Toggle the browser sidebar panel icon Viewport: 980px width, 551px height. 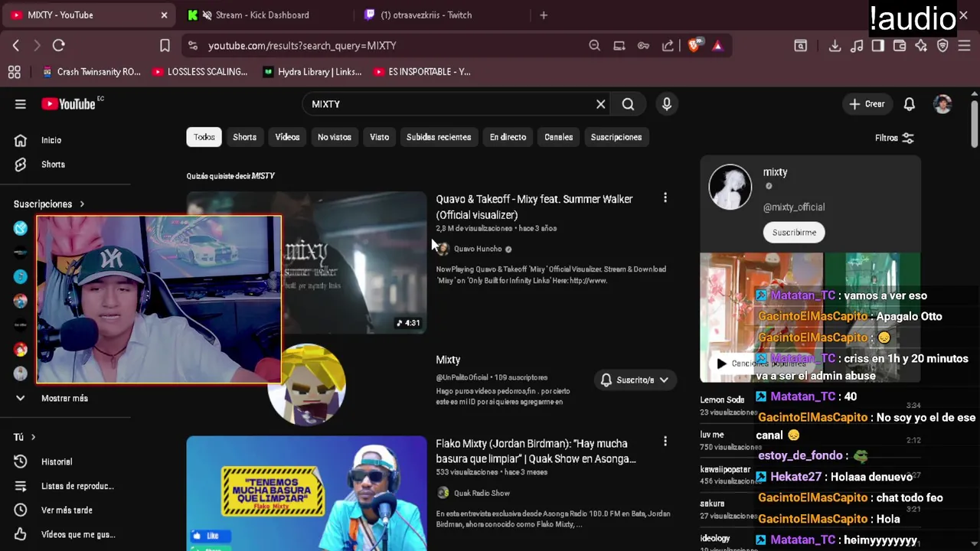click(x=878, y=46)
